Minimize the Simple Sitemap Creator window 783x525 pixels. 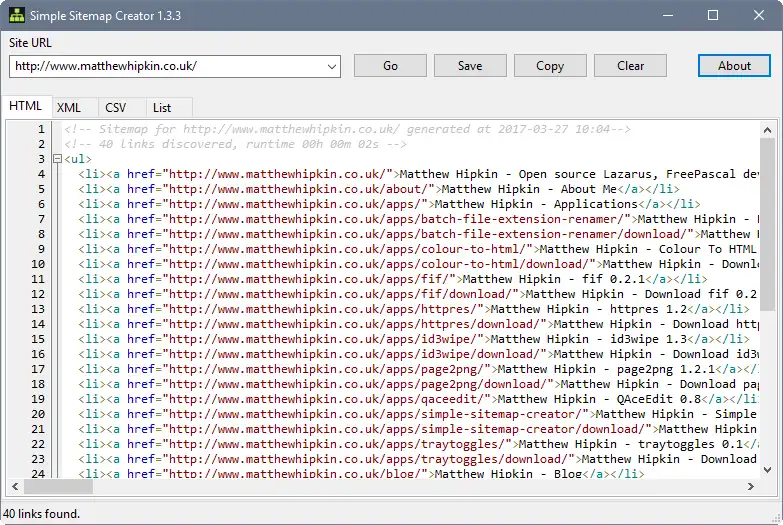click(x=668, y=15)
